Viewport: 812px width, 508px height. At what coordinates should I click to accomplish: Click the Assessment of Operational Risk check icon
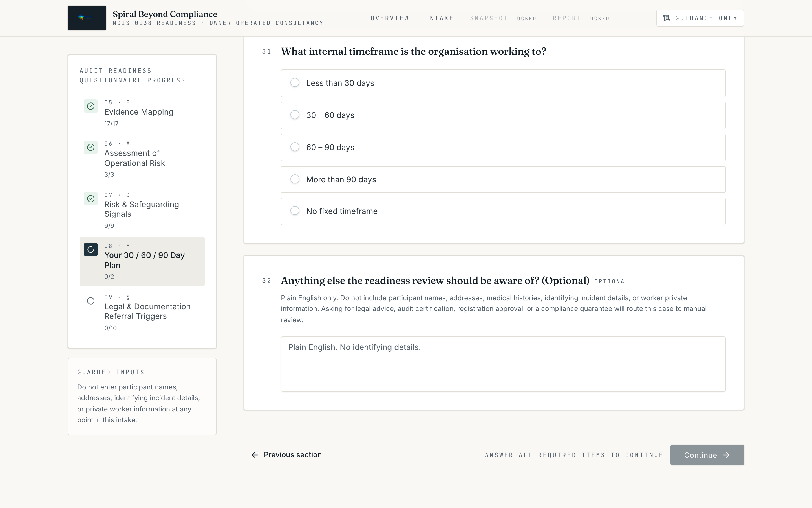(x=91, y=148)
